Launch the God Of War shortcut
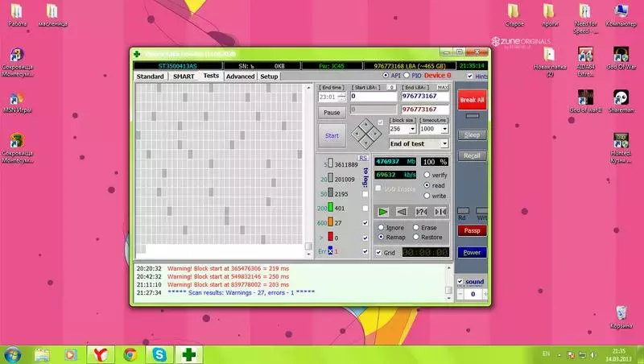644x364 pixels. point(621,58)
